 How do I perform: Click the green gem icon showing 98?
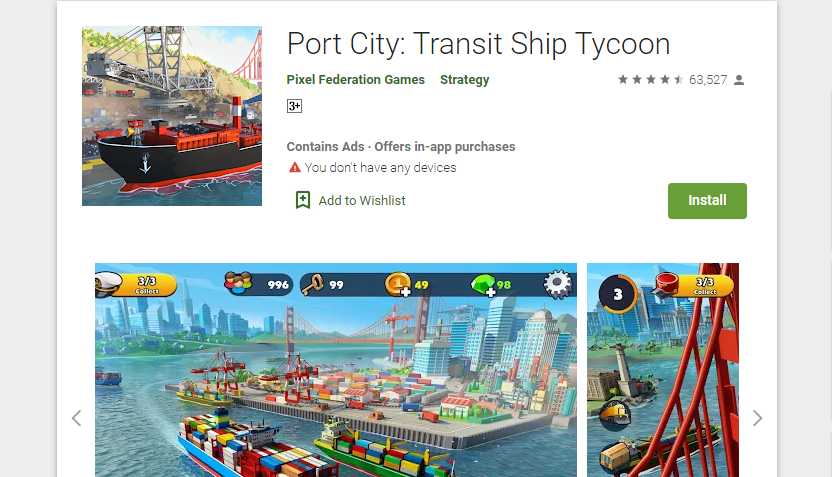tap(483, 285)
